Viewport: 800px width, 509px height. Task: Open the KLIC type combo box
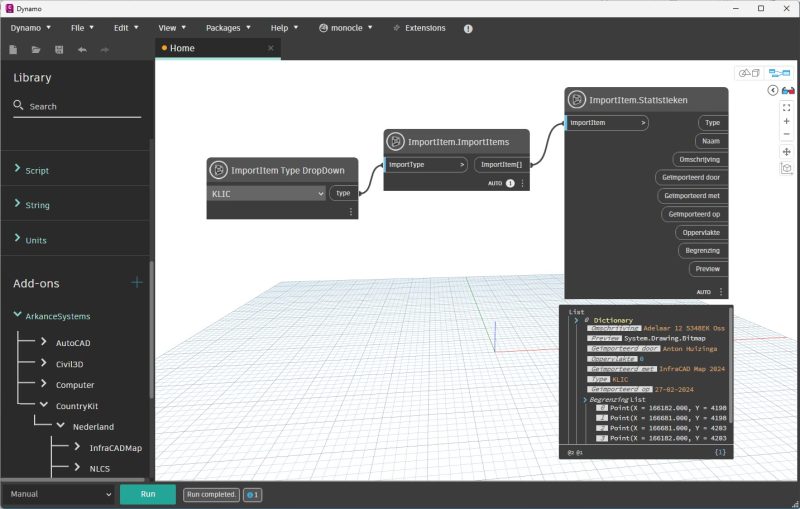266,194
